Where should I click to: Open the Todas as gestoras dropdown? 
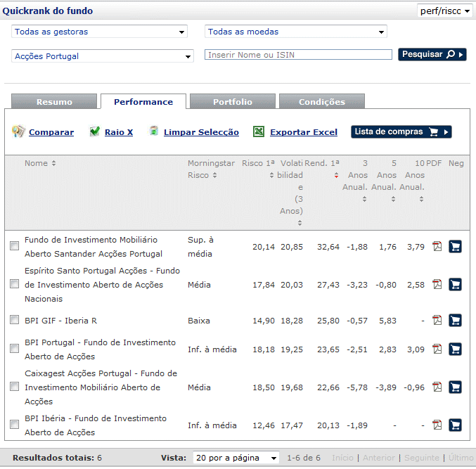(99, 32)
